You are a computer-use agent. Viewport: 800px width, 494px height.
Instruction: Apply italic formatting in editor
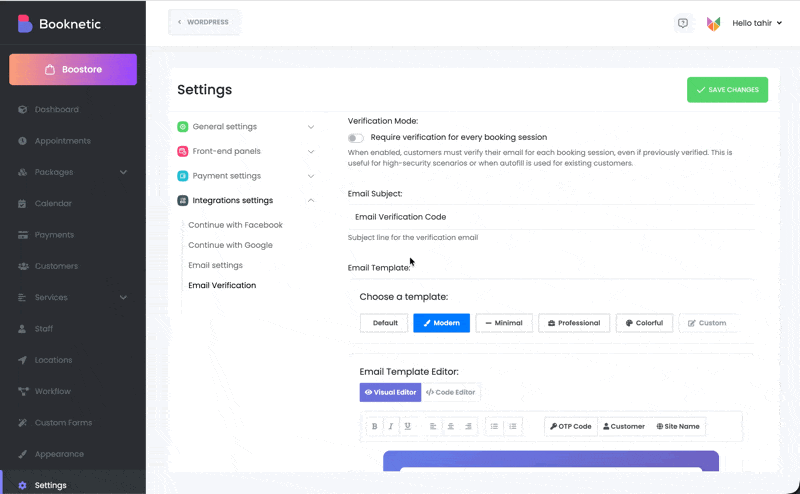[391, 426]
